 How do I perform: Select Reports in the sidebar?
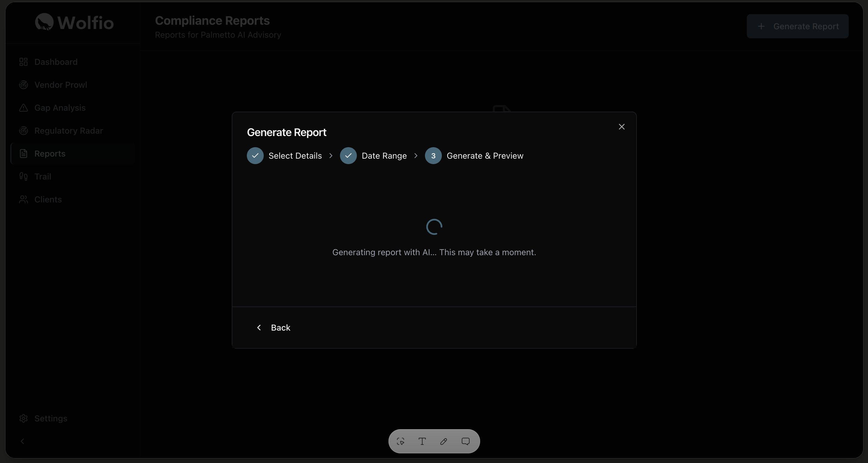click(72, 154)
